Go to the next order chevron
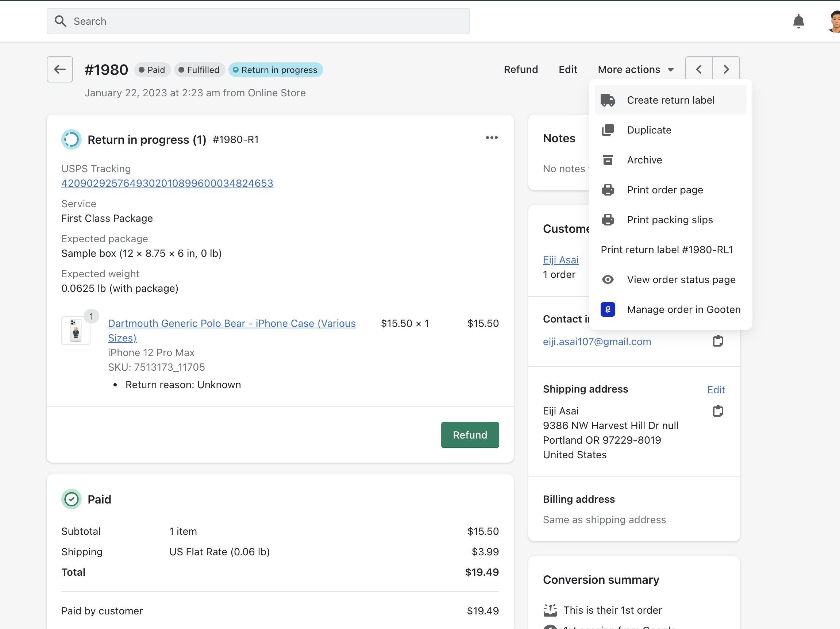The image size is (840, 629). 726,69
